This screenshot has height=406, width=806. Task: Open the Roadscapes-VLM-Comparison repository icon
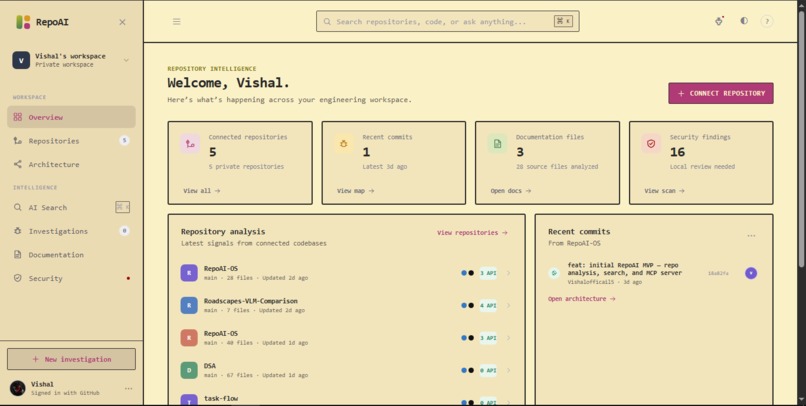point(189,305)
